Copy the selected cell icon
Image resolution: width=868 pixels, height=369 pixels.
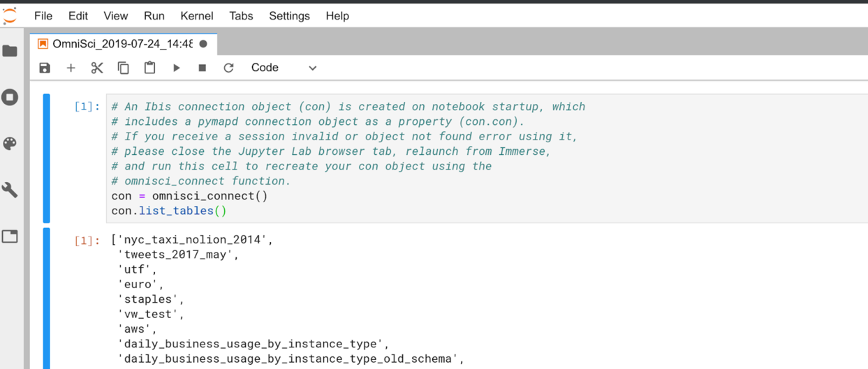pos(123,68)
